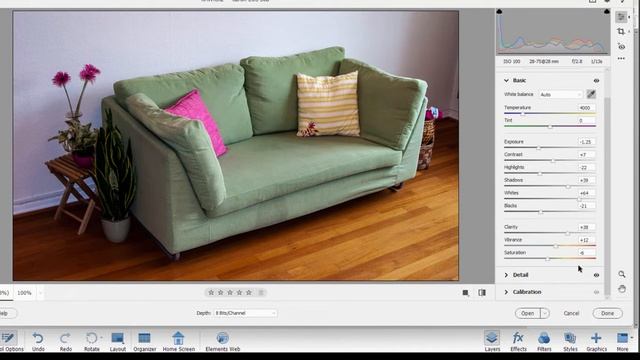640x360 pixels.
Task: Click the Temperature value field
Action: point(586,108)
